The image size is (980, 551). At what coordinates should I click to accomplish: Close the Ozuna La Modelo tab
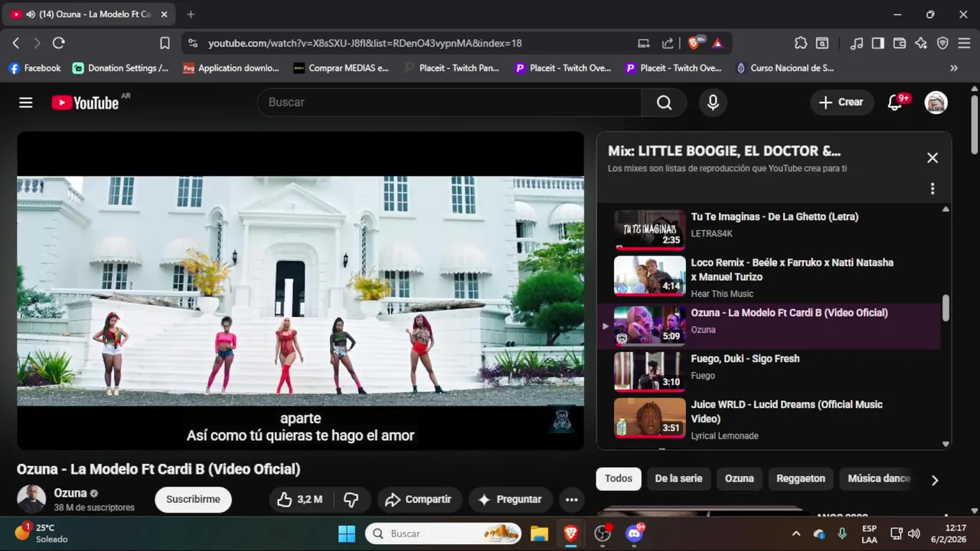pos(164,15)
